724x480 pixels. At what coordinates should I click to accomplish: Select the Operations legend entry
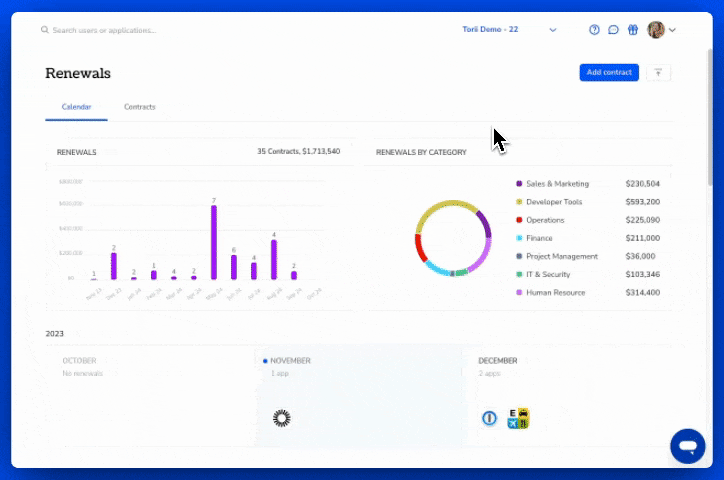point(545,220)
